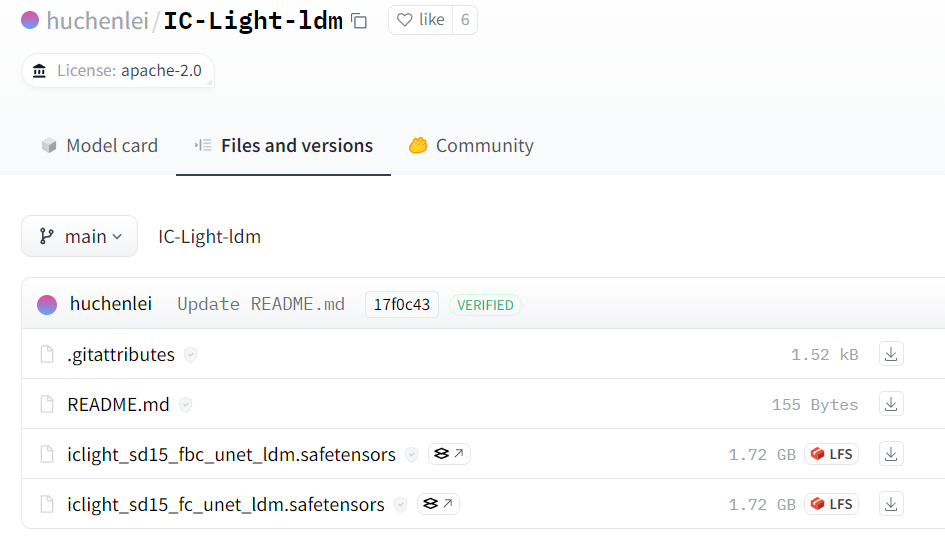The height and width of the screenshot is (542, 945).
Task: Click 1.72 GB size on the fc row
Action: [x=762, y=505]
